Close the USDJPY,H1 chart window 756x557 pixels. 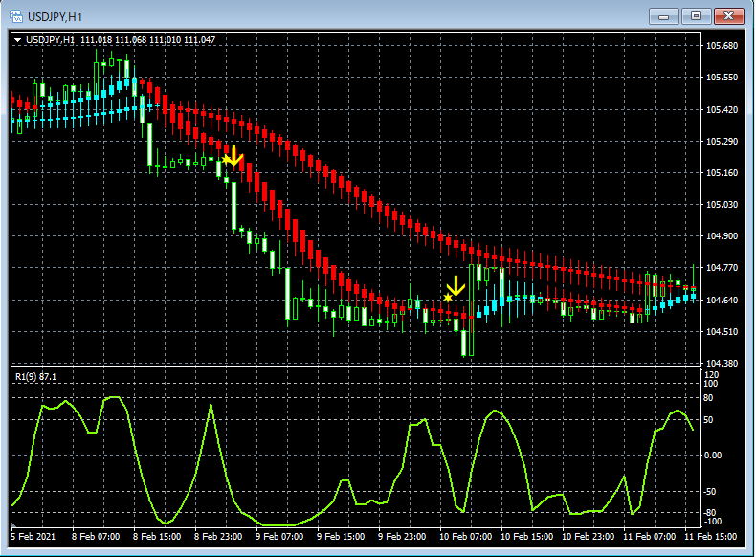[729, 16]
